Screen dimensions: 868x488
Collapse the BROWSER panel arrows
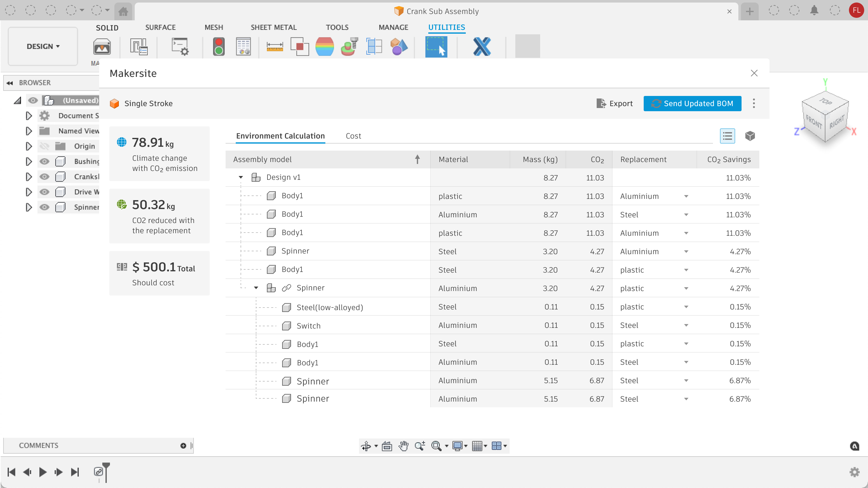[10, 83]
